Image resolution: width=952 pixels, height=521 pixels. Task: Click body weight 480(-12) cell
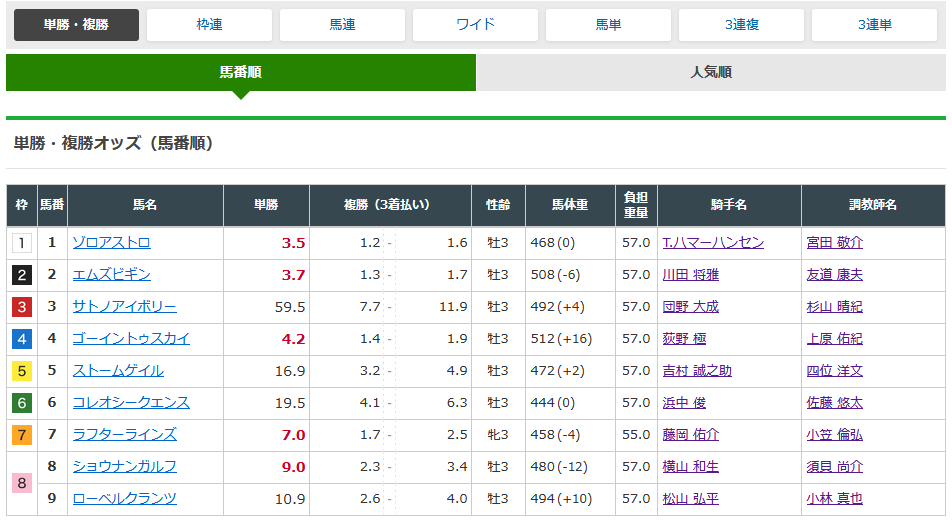point(570,466)
